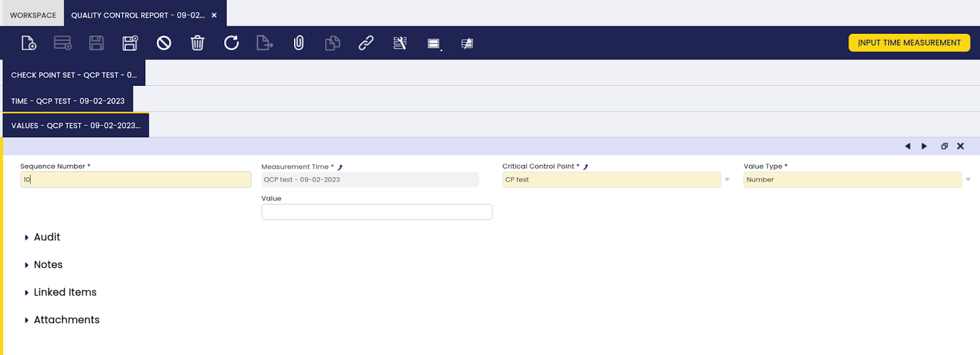Expand the Audit section
This screenshot has height=355, width=980.
point(47,237)
